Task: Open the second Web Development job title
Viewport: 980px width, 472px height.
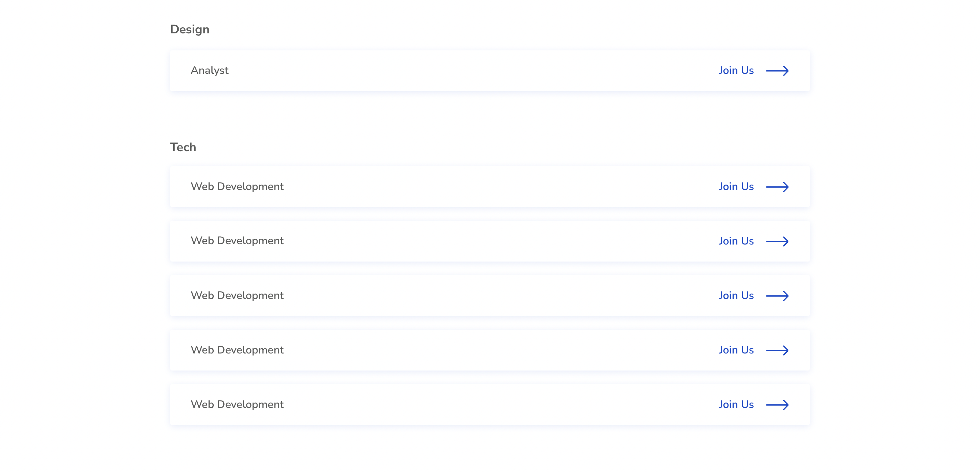Action: (237, 240)
